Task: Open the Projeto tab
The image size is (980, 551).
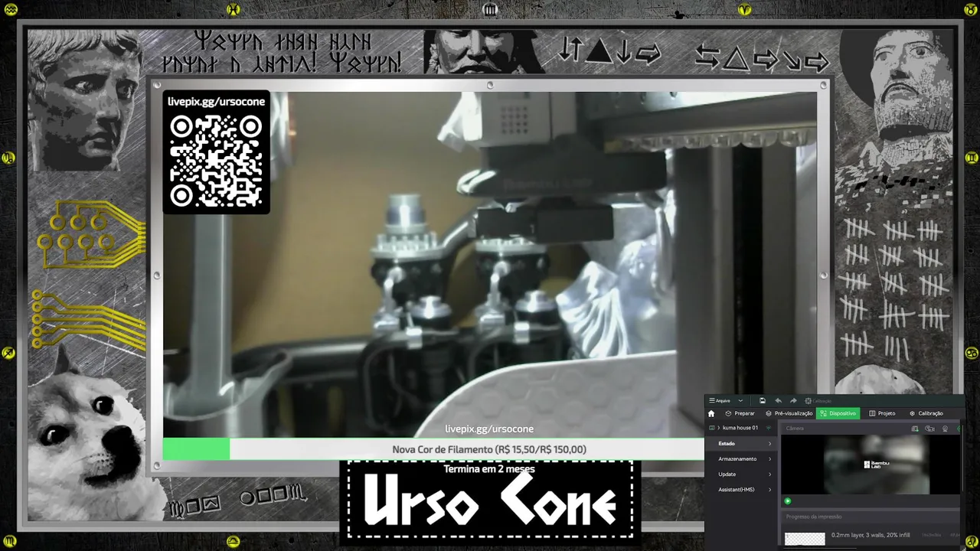Action: pos(882,413)
